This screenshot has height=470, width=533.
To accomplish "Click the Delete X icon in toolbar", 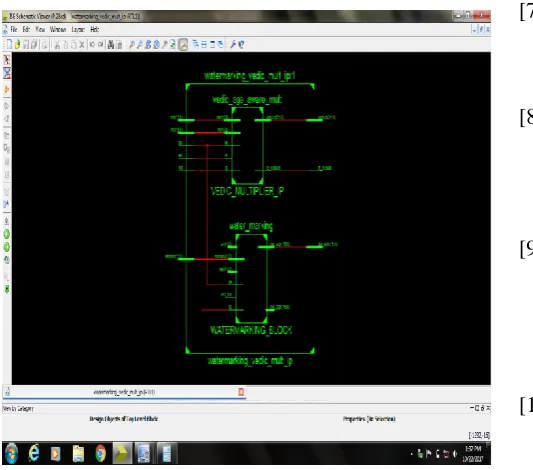I will click(x=82, y=44).
